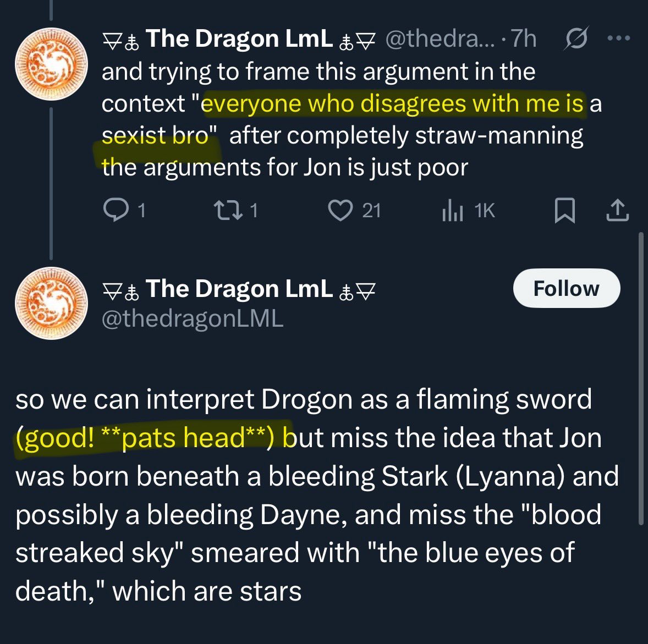Follow The Dragon LmL account
The image size is (648, 644).
tap(566, 288)
